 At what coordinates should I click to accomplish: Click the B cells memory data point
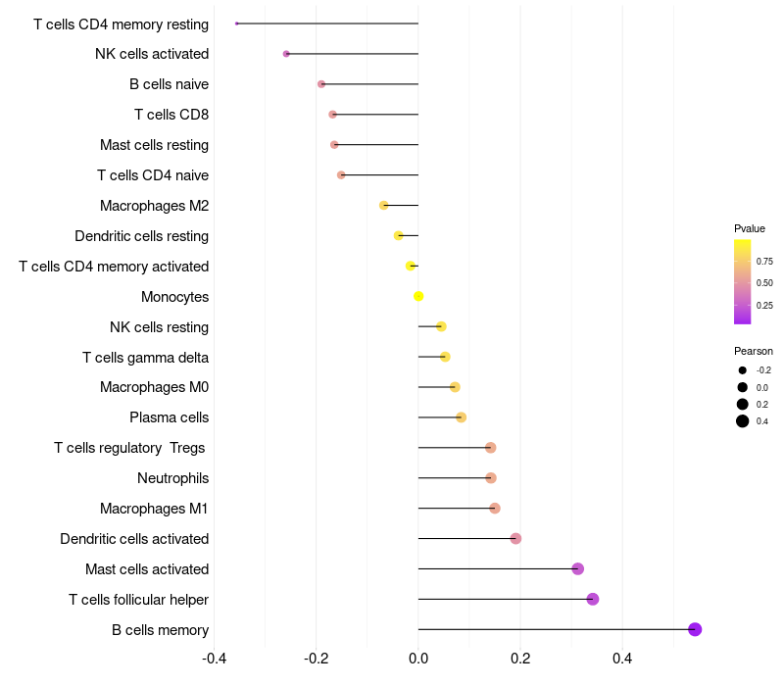click(695, 629)
